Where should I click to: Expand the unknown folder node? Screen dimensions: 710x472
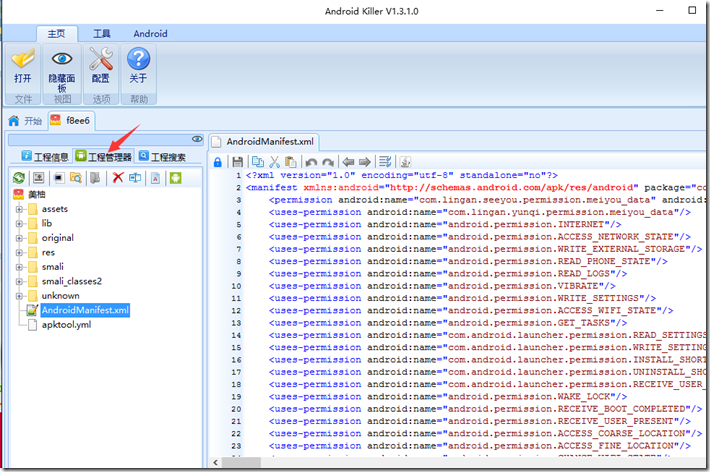point(19,296)
